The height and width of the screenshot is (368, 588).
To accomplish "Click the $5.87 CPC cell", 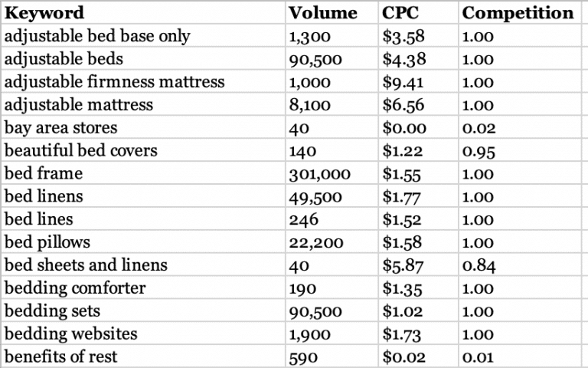I will [x=418, y=264].
